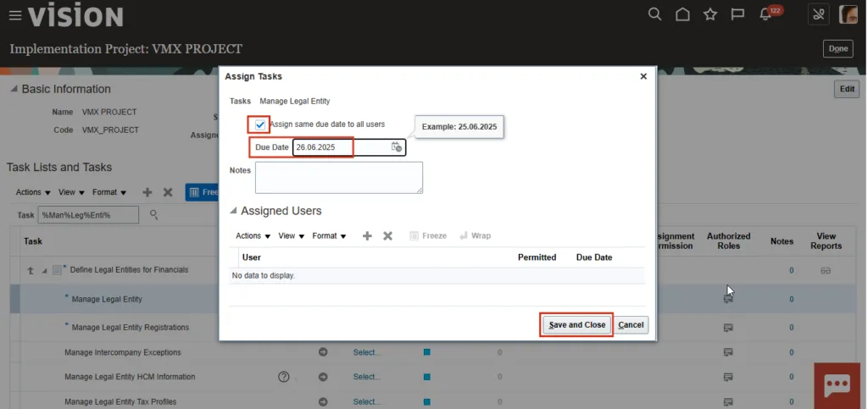
Task: Click the Cancel button
Action: (631, 325)
